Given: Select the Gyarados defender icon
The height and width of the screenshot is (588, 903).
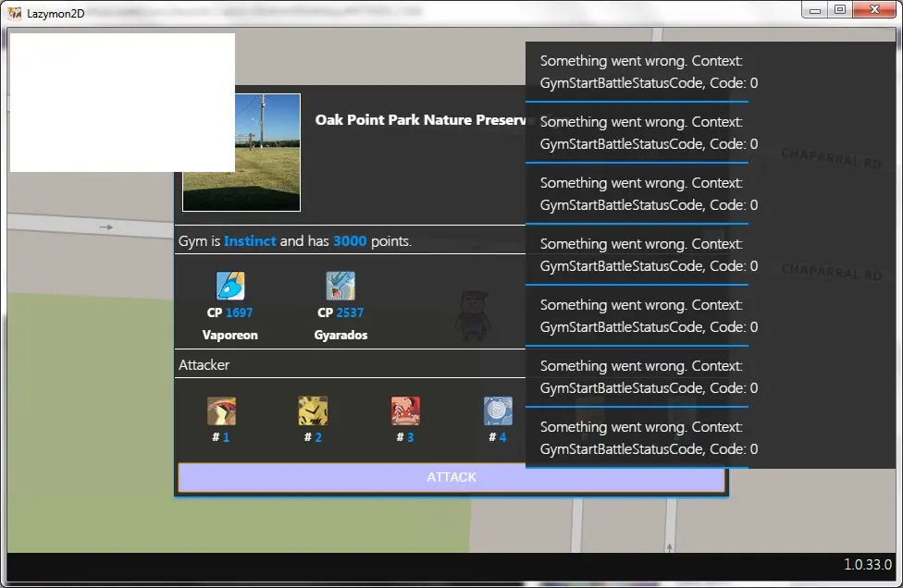Looking at the screenshot, I should (x=340, y=286).
